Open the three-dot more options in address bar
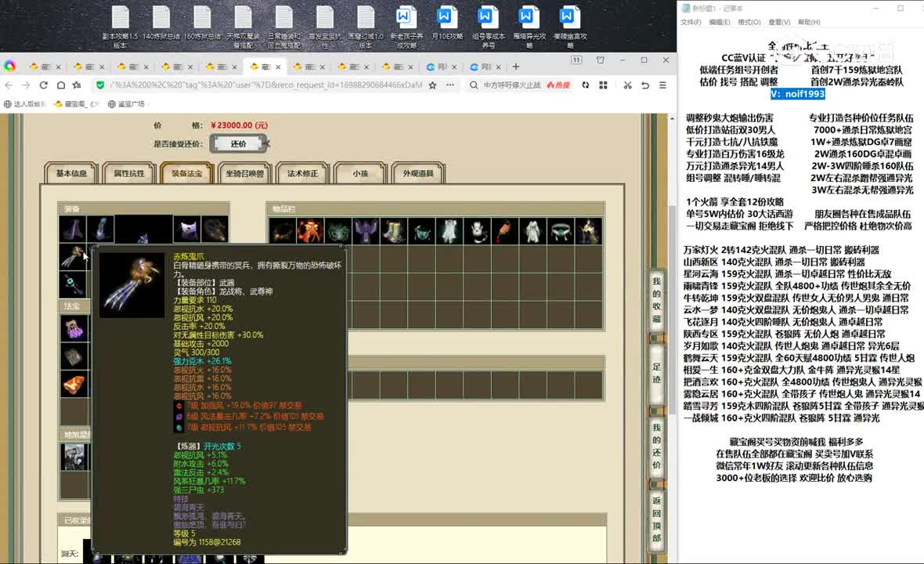This screenshot has height=564, width=924. click(x=450, y=85)
